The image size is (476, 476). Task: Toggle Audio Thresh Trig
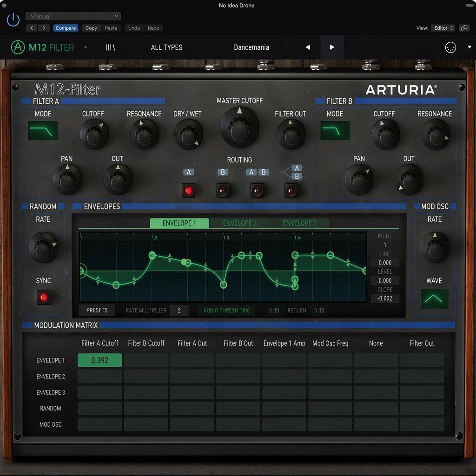227,311
